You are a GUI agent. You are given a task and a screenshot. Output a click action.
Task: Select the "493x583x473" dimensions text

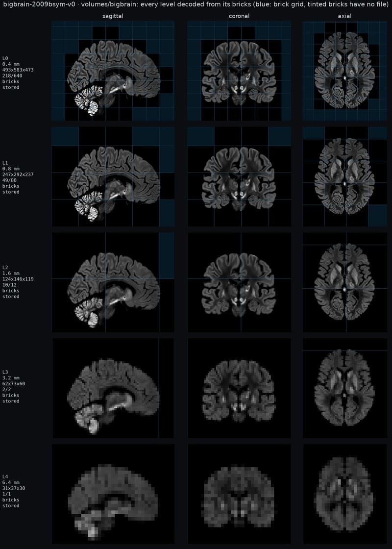pos(18,70)
